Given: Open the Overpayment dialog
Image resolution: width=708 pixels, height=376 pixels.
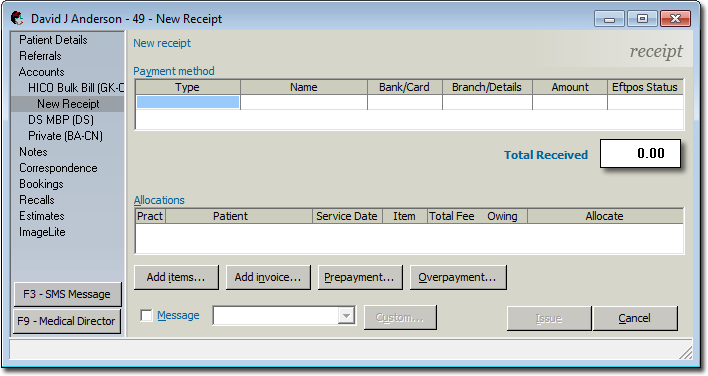Looking at the screenshot, I should pyautogui.click(x=457, y=277).
